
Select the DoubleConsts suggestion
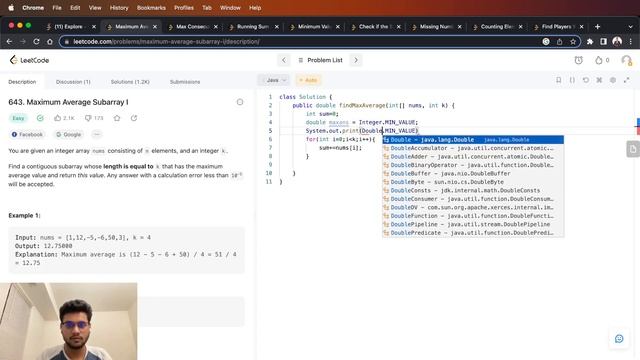pos(473,191)
